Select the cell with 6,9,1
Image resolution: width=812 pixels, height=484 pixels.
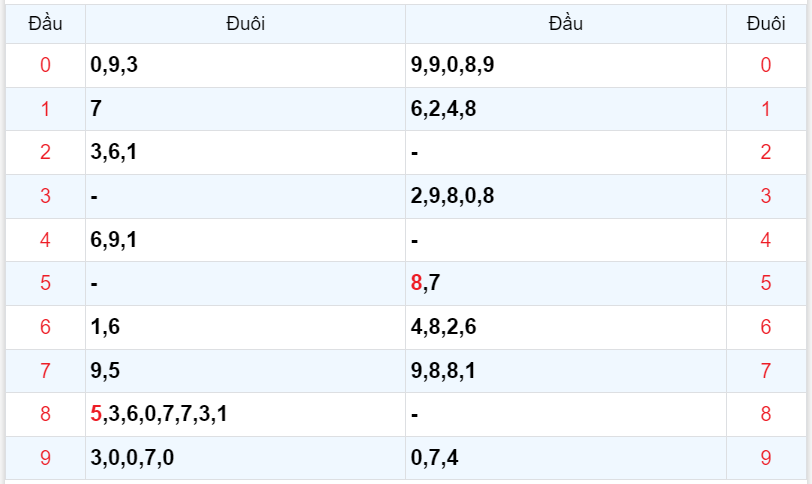[113, 240]
